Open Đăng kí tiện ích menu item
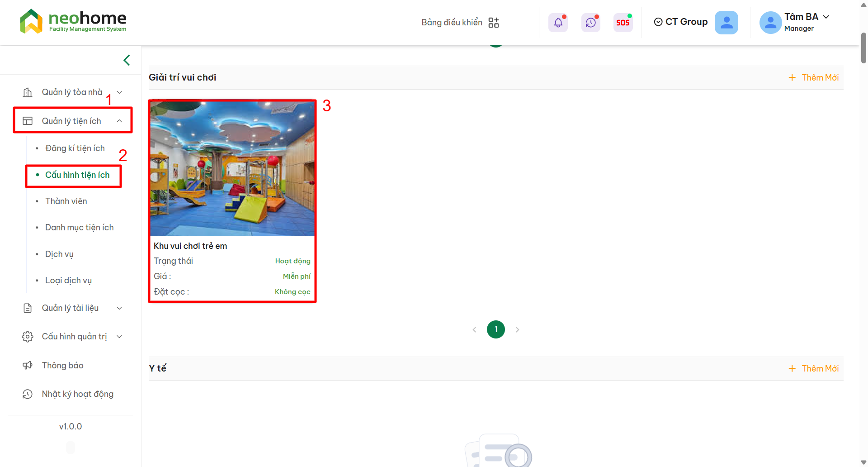Viewport: 868px width, 467px height. (x=75, y=148)
